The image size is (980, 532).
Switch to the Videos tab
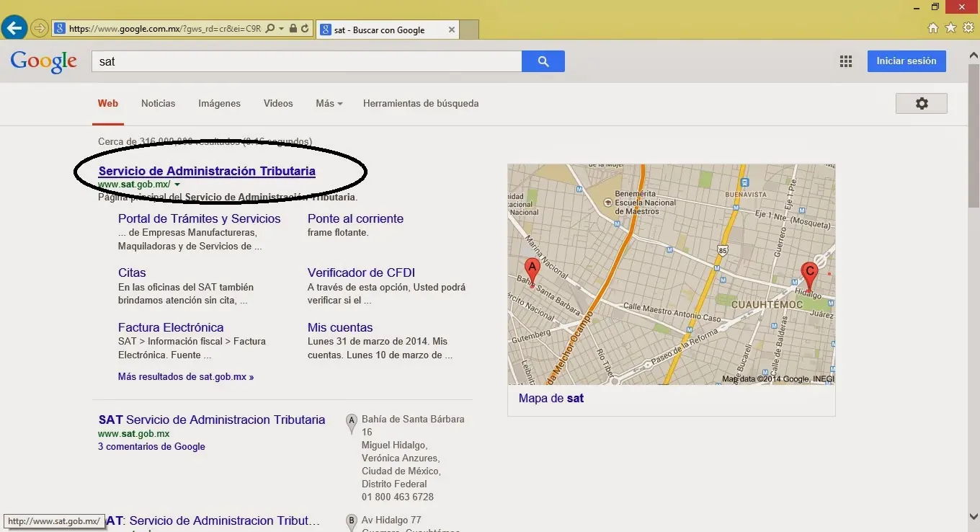tap(278, 103)
